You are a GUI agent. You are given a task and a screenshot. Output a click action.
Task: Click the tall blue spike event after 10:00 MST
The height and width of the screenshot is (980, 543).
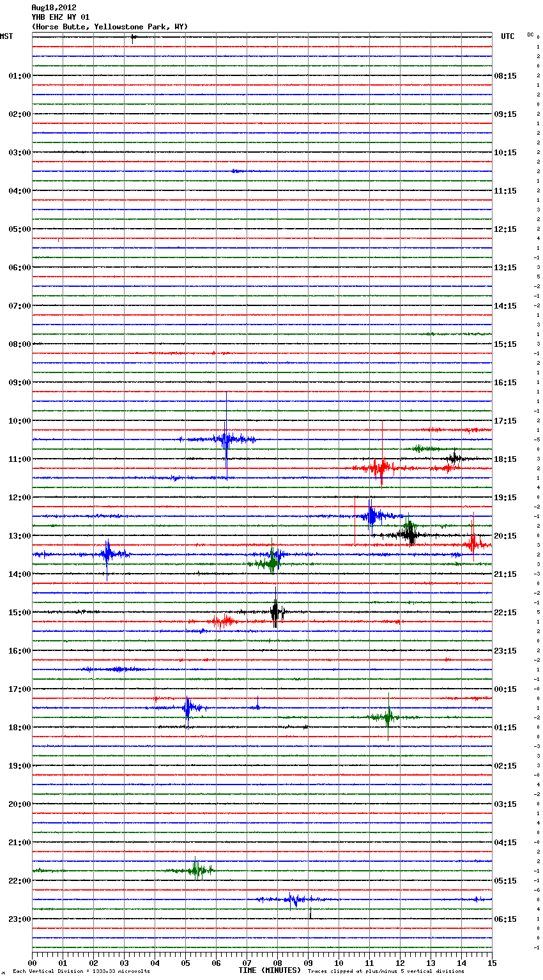click(x=226, y=436)
